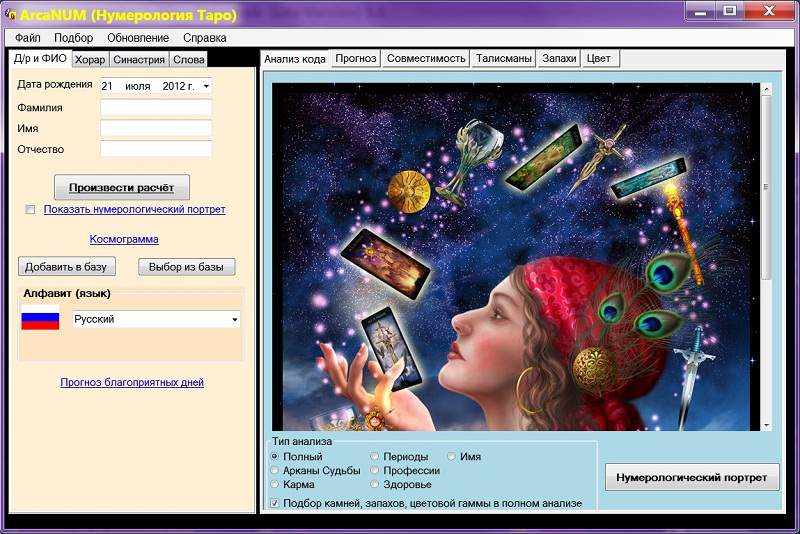This screenshot has height=534, width=800.
Task: Click the fortune teller artwork image
Action: (516, 257)
